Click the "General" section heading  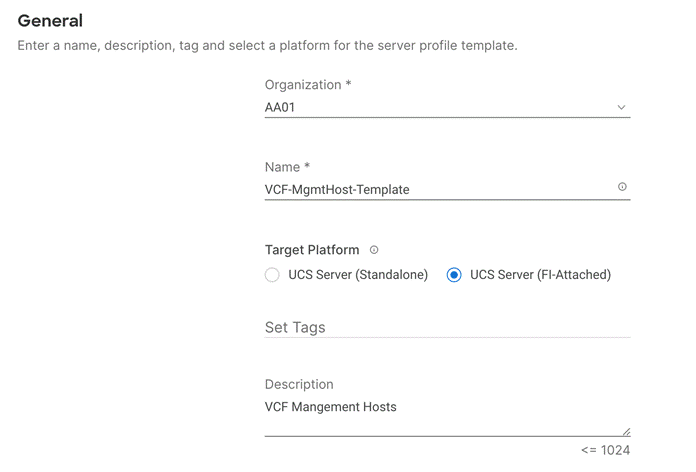50,20
